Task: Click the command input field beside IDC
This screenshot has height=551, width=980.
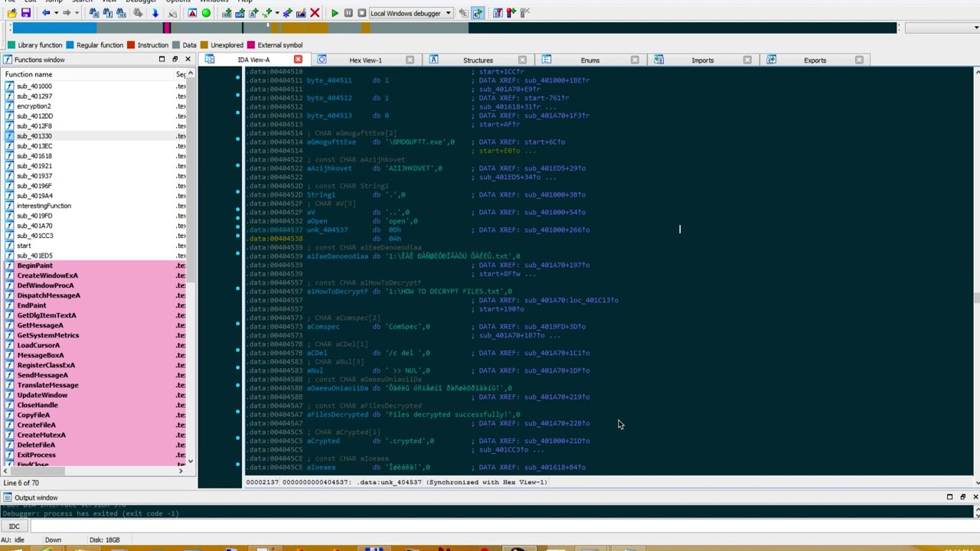Action: (x=505, y=527)
